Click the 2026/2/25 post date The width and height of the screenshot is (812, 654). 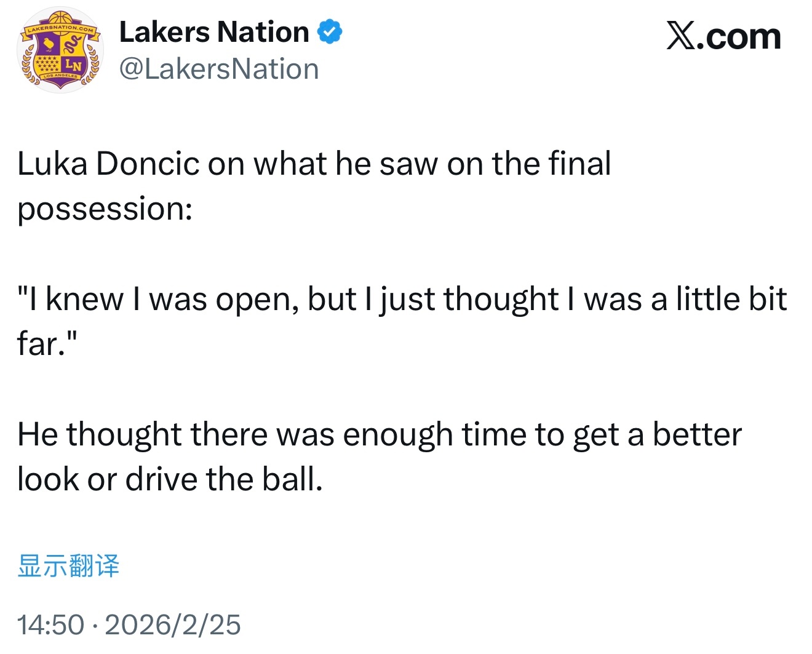[173, 624]
